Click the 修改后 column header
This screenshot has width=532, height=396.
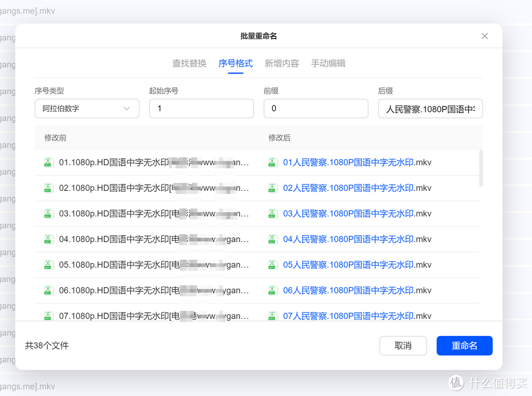[x=279, y=138]
